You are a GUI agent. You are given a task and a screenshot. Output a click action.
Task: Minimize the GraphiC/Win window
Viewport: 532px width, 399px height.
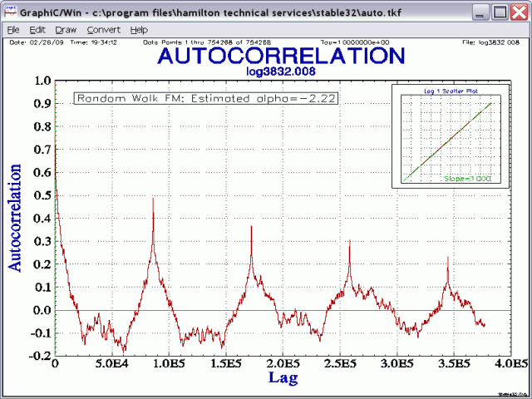[x=480, y=12]
